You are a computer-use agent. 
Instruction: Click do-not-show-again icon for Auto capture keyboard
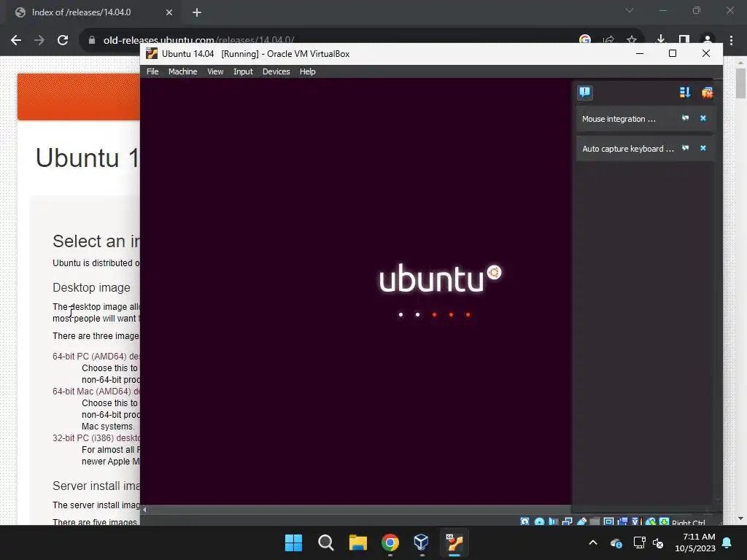(x=685, y=148)
